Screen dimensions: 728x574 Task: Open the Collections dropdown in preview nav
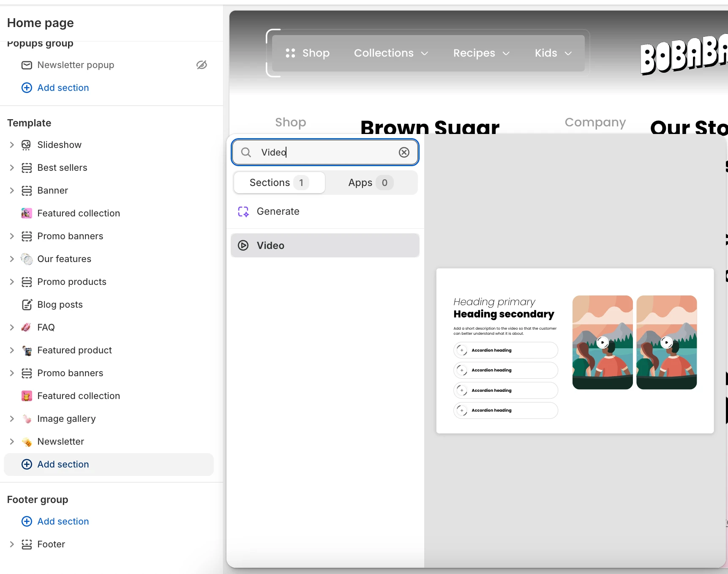point(391,53)
